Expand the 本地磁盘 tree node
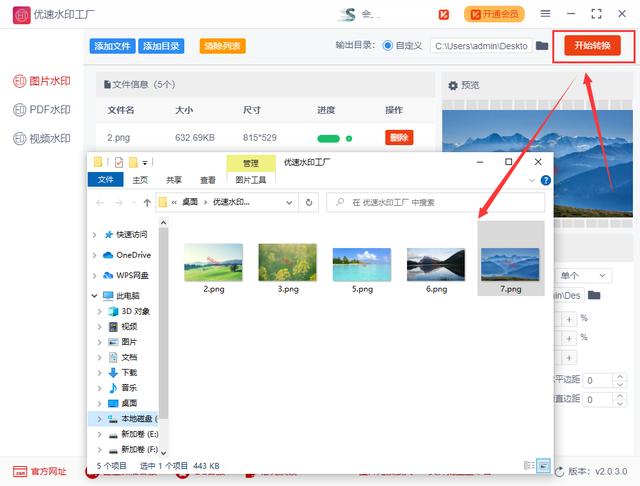640x486 pixels. pos(99,419)
